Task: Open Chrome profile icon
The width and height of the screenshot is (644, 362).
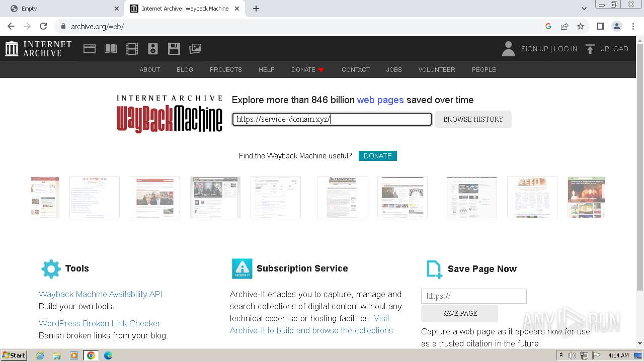Action: [x=617, y=26]
